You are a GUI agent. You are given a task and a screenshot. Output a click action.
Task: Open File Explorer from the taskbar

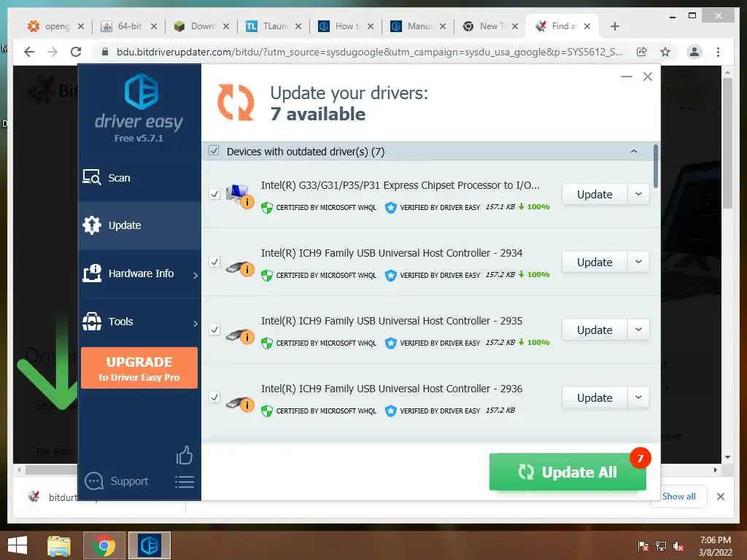point(59,545)
